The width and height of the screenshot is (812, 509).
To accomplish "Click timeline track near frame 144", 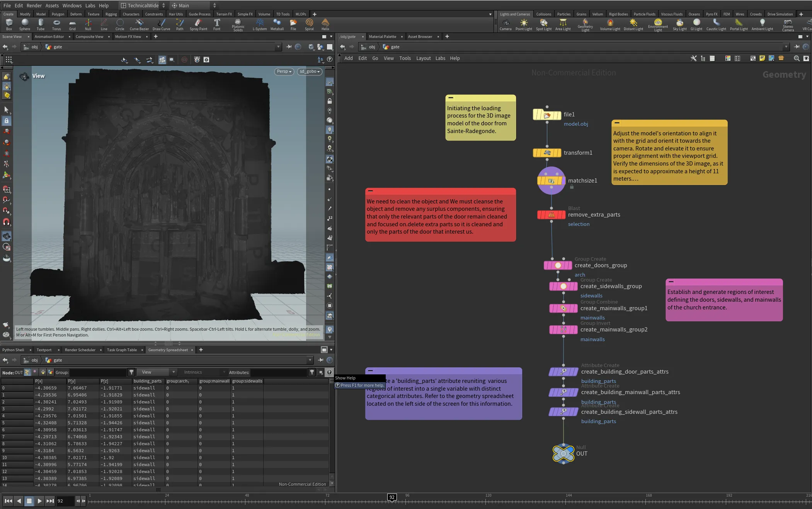I will (x=569, y=502).
